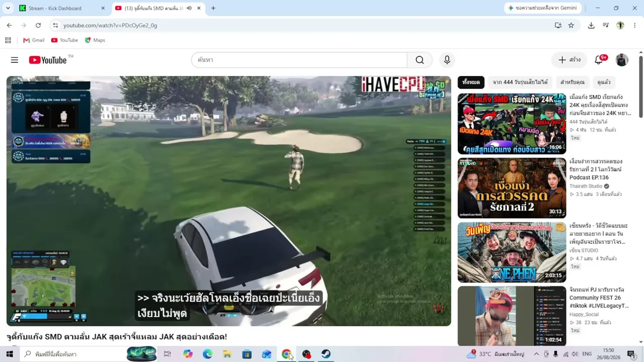Open the Chrome profile avatar
Screen dimensions: 644x362
point(620,25)
